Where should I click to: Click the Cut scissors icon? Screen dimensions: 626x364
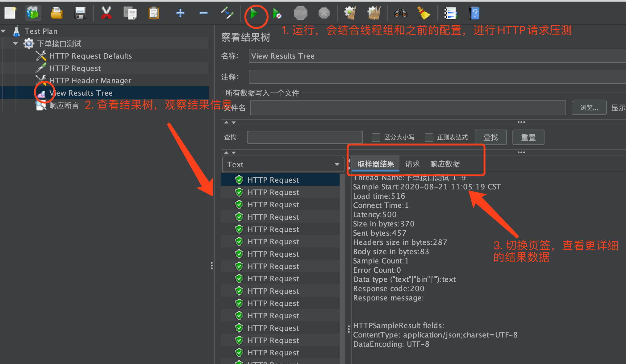point(106,13)
